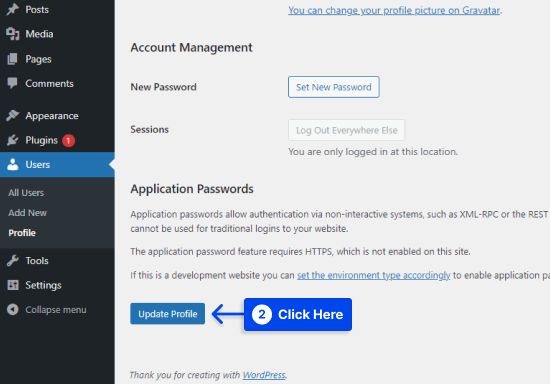This screenshot has width=550, height=384.
Task: Open the Appearance paintbrush icon
Action: point(13,115)
